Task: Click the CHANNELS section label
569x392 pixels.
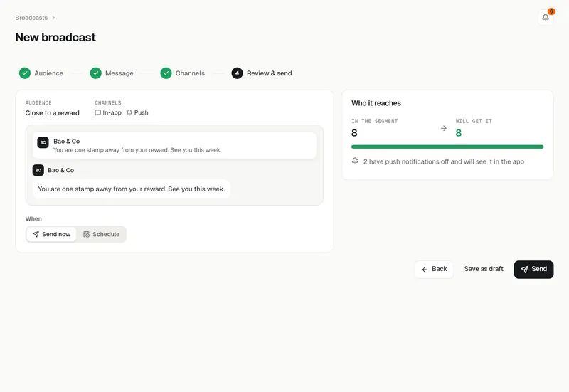Action: (108, 102)
